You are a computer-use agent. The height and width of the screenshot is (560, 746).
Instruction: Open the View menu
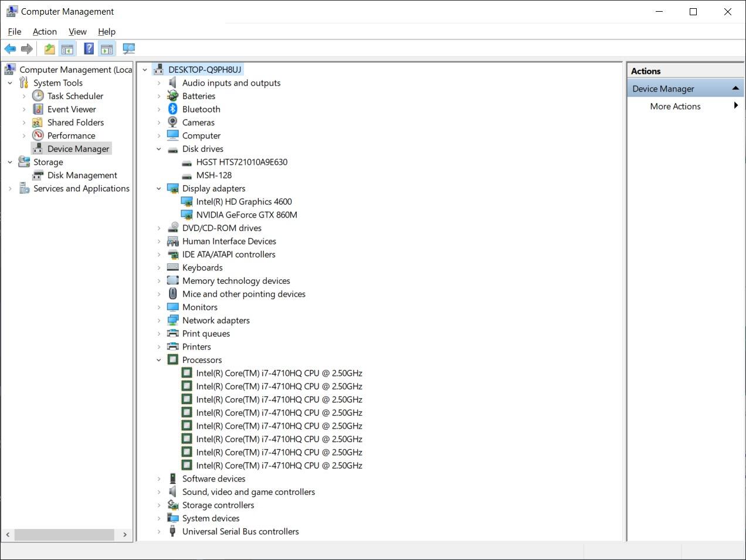[x=77, y=32]
